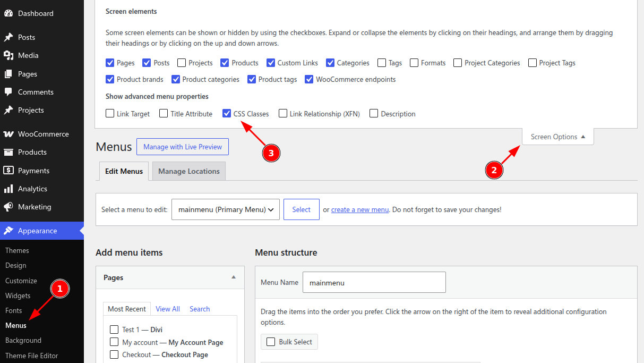
Task: Click into the Menu Name input field
Action: tap(374, 283)
